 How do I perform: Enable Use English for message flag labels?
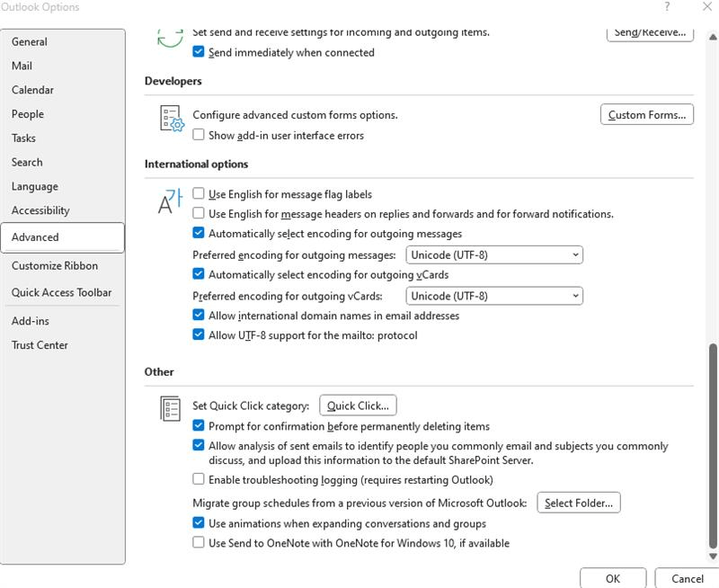pyautogui.click(x=200, y=193)
